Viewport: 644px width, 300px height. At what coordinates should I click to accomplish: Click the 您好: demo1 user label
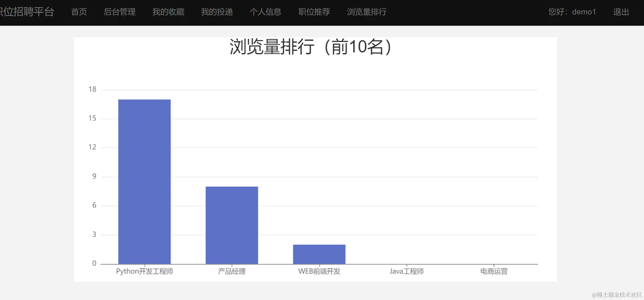pos(572,12)
